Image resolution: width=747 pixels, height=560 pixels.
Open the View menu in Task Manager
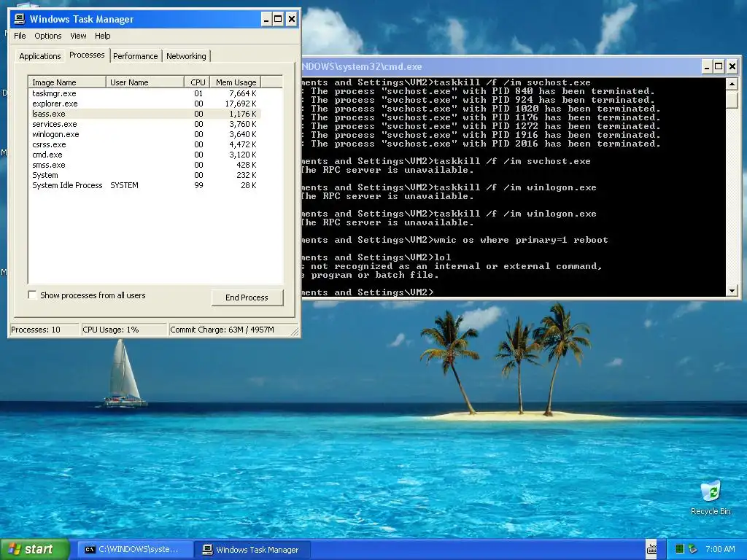click(x=78, y=36)
